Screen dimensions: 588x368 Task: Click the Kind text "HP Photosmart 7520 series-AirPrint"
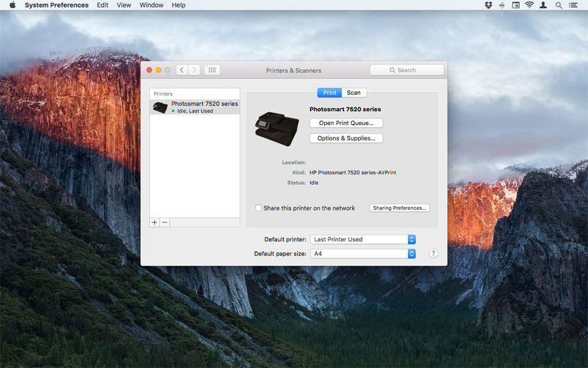click(353, 172)
